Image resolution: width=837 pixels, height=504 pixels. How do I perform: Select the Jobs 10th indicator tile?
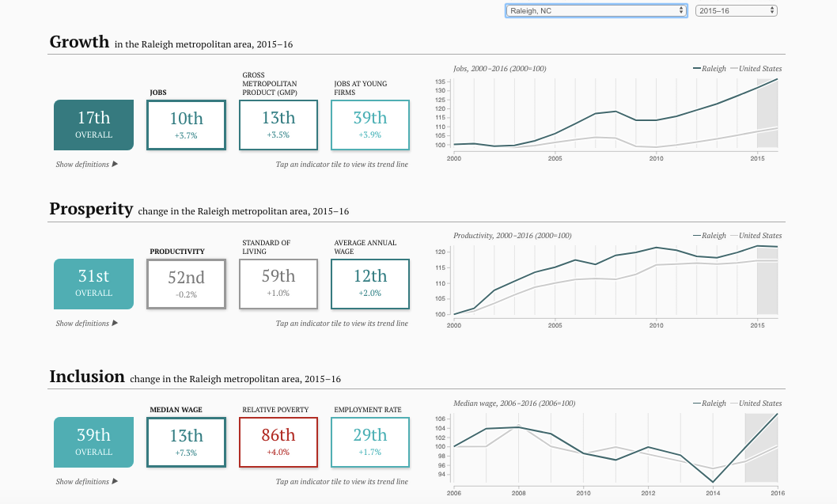click(x=186, y=124)
